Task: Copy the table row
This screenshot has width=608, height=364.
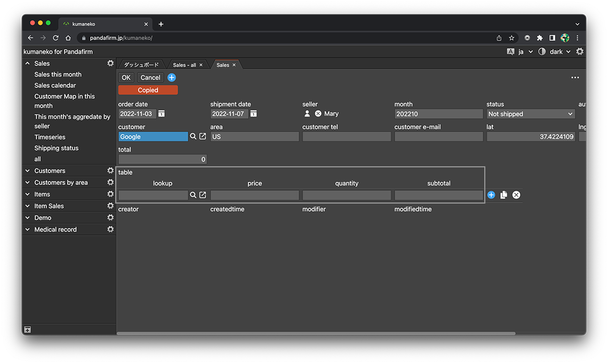Action: pos(503,195)
